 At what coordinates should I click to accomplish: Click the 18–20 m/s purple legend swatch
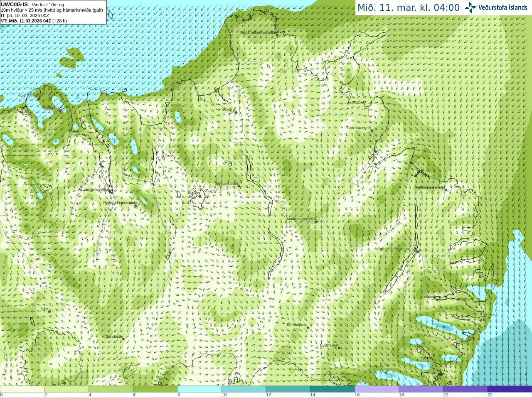click(x=421, y=389)
